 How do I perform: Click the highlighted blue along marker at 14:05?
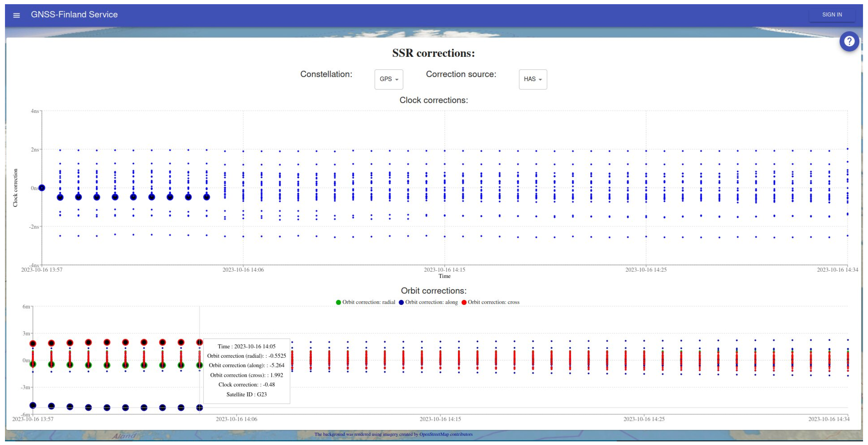click(x=199, y=408)
